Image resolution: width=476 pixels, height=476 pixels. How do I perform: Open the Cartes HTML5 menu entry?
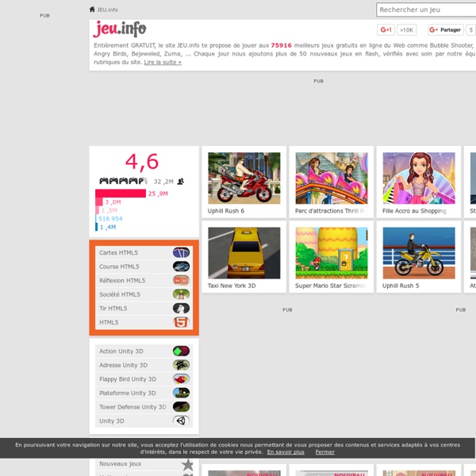(144, 252)
